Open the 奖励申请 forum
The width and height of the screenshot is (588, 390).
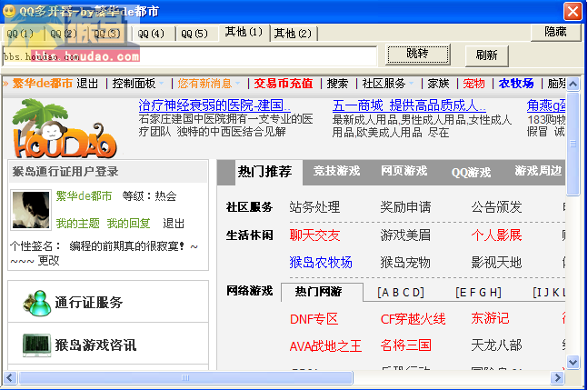pyautogui.click(x=405, y=207)
